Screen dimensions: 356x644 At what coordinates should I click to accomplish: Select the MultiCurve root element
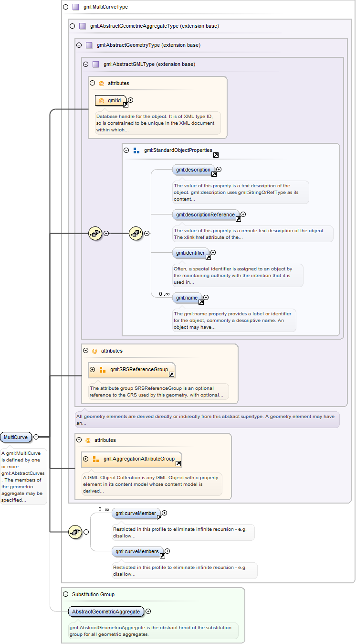[x=16, y=437]
